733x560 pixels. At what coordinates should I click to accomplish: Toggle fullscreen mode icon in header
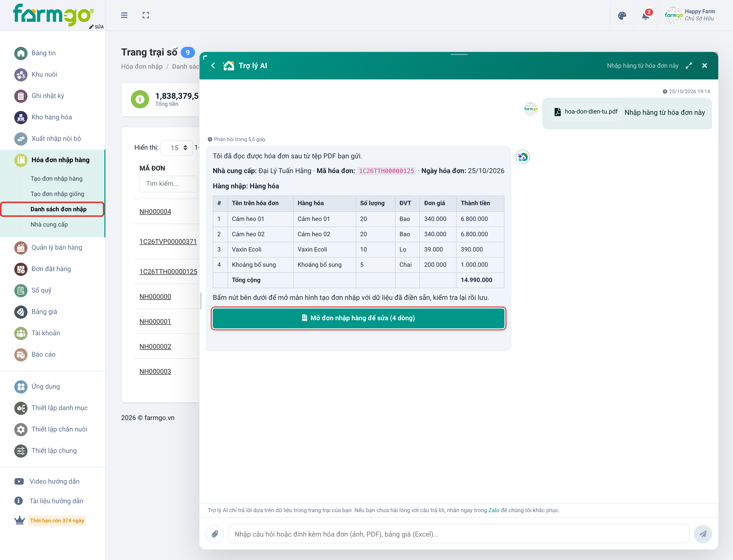click(x=146, y=15)
